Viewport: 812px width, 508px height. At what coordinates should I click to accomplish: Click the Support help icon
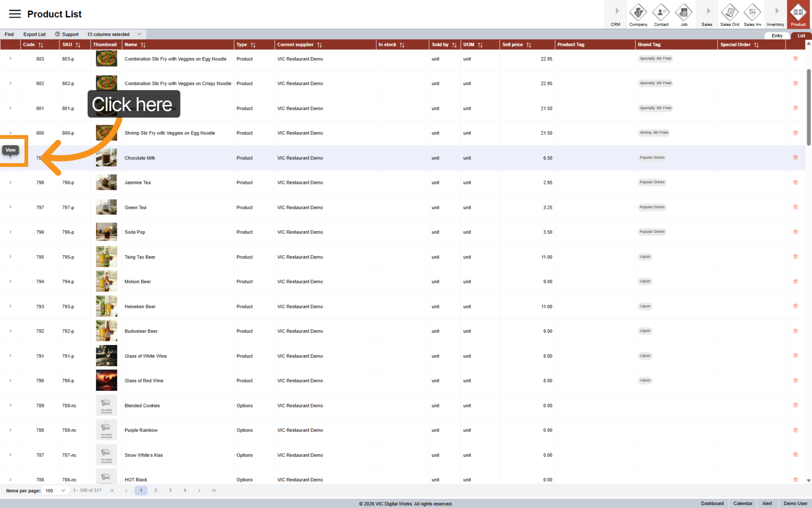click(x=57, y=34)
